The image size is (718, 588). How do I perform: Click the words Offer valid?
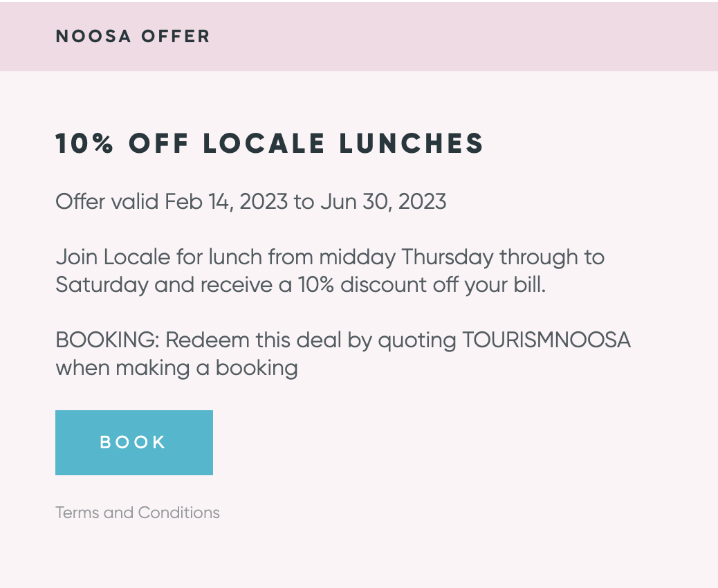click(x=107, y=202)
